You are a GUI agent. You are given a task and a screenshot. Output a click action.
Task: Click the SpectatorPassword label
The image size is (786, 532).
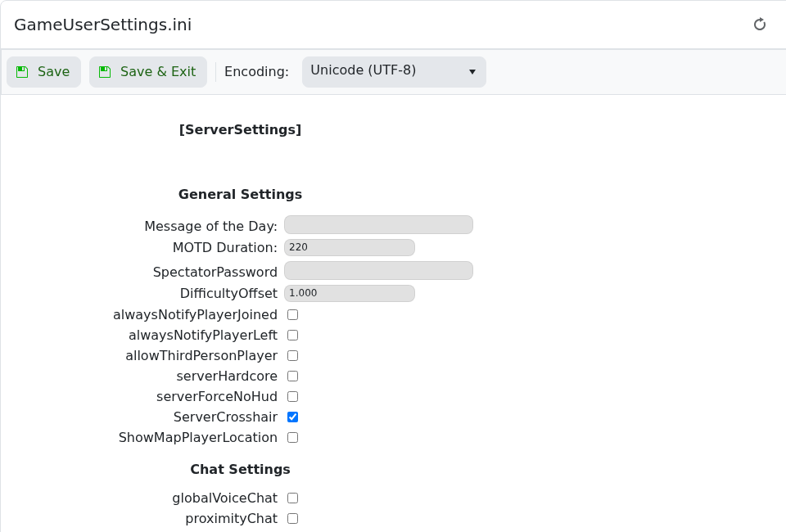[215, 272]
